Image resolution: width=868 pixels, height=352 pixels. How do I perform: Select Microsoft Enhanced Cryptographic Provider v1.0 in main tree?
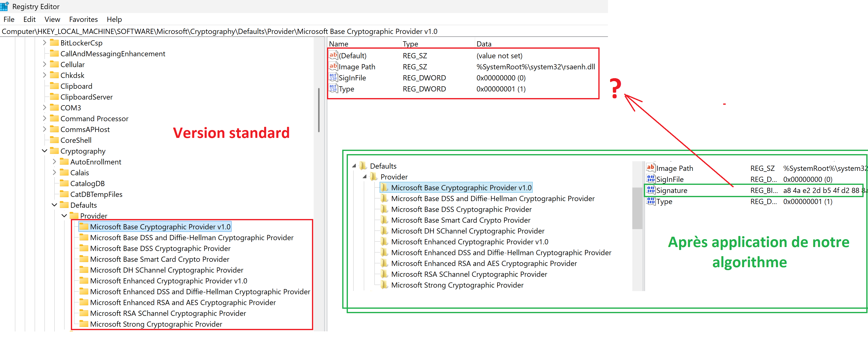pyautogui.click(x=169, y=281)
